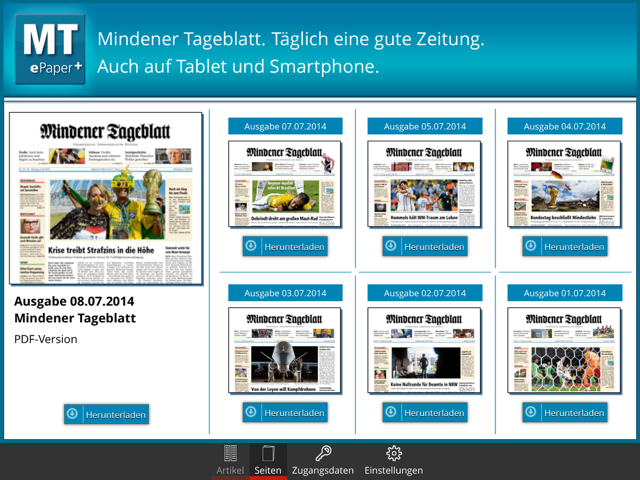The height and width of the screenshot is (480, 640).
Task: Select the Ausgabe 01.07.2014 header label
Action: 564,293
